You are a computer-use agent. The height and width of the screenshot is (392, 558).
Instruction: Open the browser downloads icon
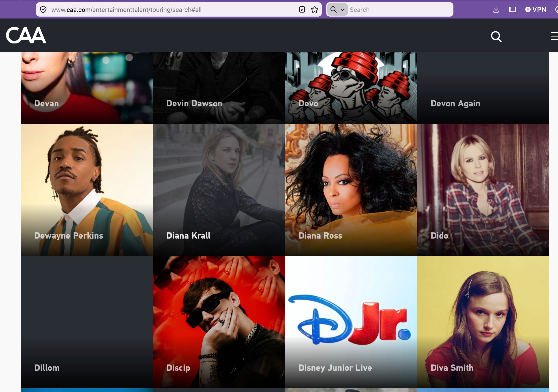[496, 10]
